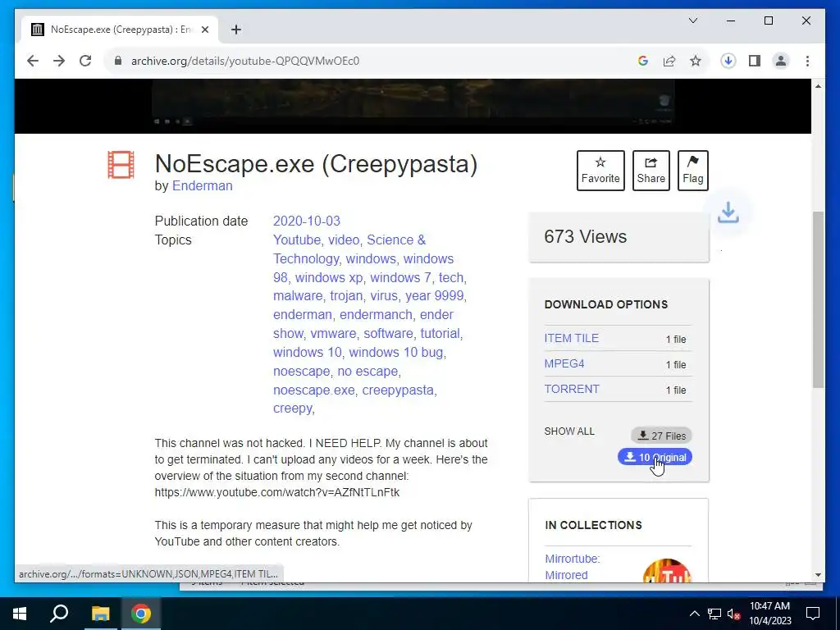Favorite this archive item
The image size is (840, 630).
pyautogui.click(x=600, y=171)
